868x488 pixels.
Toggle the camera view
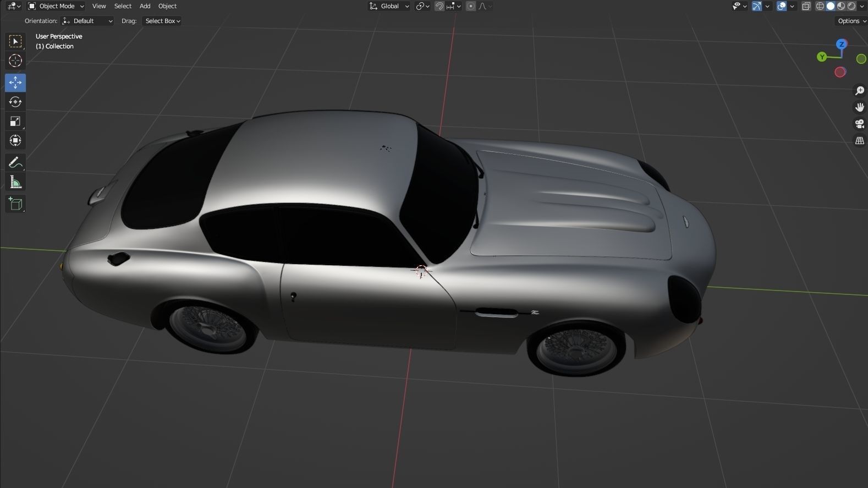(859, 124)
